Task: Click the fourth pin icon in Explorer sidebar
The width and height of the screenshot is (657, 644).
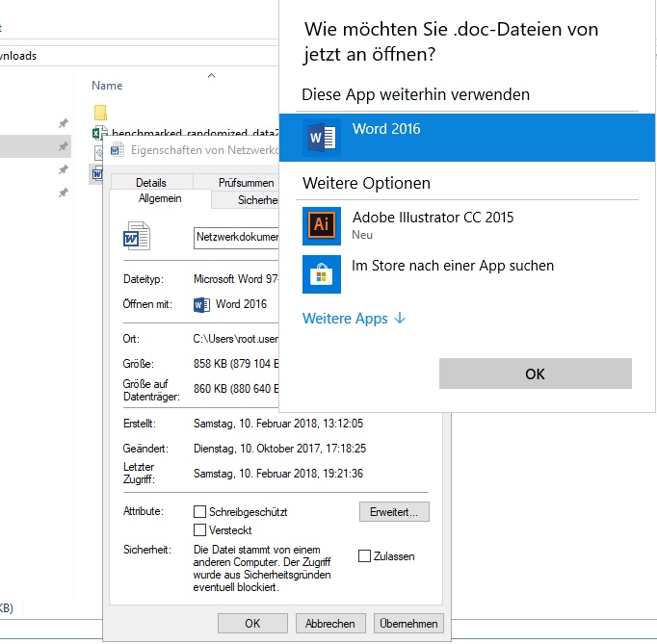Action: (x=64, y=193)
